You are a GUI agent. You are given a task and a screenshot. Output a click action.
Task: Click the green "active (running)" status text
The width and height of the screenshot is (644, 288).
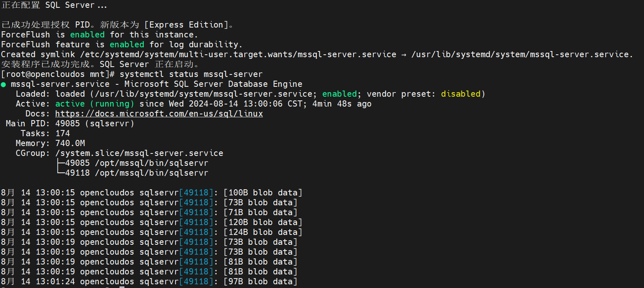[95, 104]
